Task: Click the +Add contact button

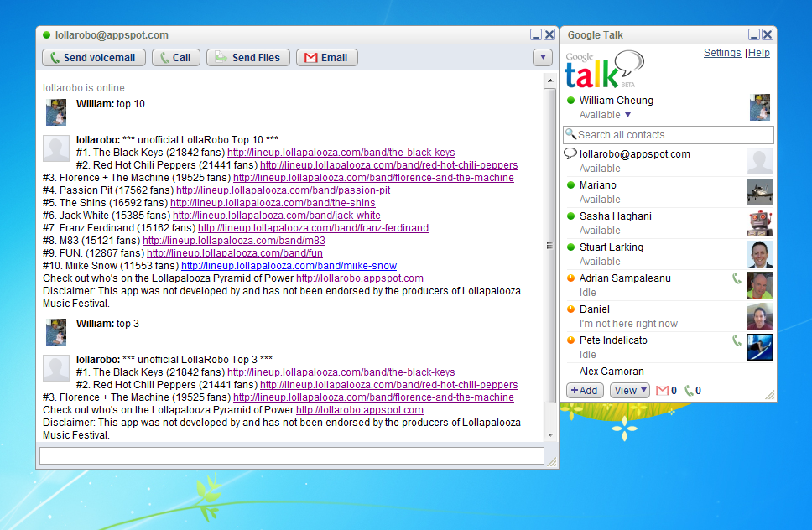Action: [585, 390]
